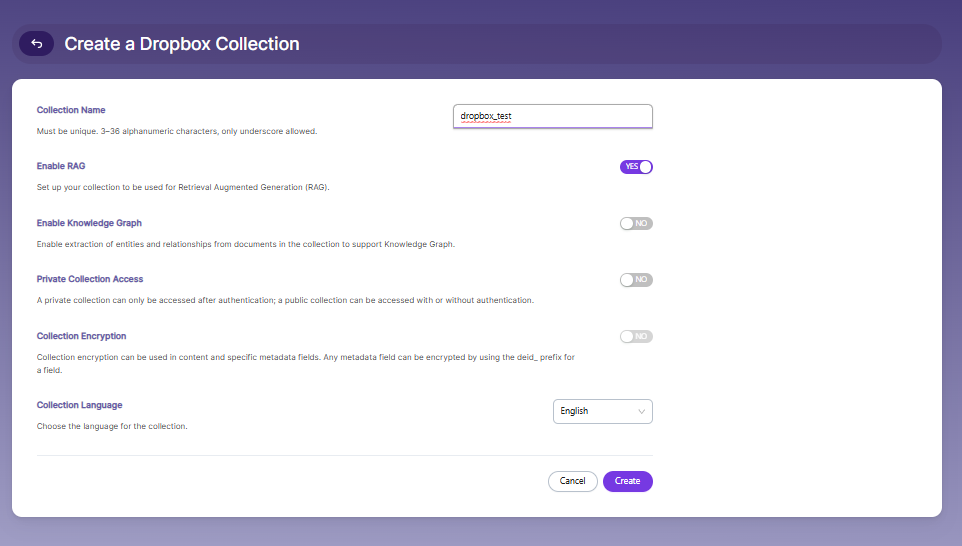Toggle Collection Encryption switch
Image resolution: width=962 pixels, height=546 pixels.
click(x=636, y=336)
